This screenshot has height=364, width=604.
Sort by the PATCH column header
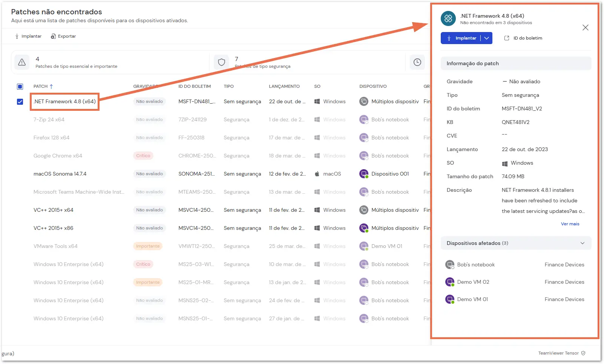click(x=43, y=86)
